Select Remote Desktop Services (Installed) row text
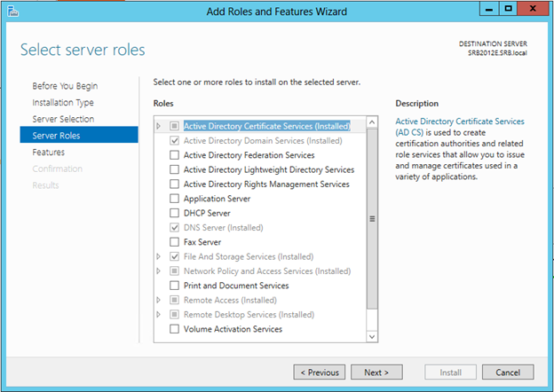The image size is (554, 392). point(249,314)
